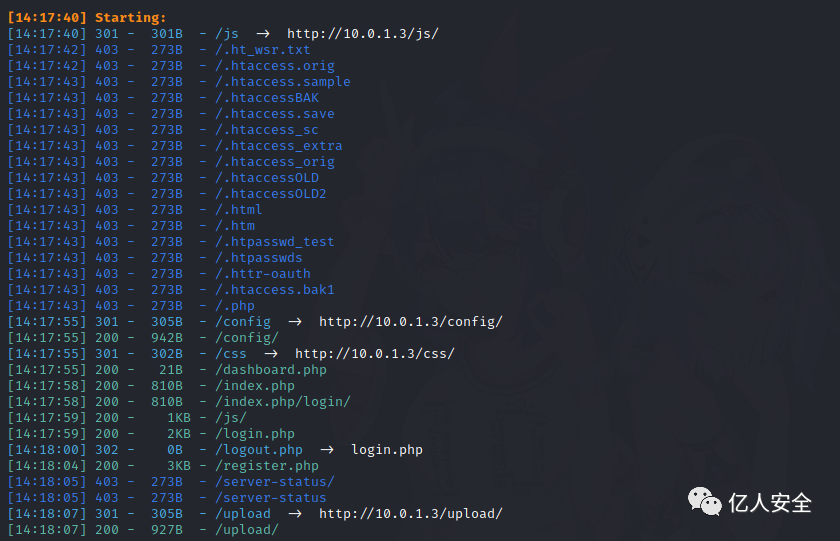
Task: Click the /.htaccess_extra path
Action: (x=279, y=146)
